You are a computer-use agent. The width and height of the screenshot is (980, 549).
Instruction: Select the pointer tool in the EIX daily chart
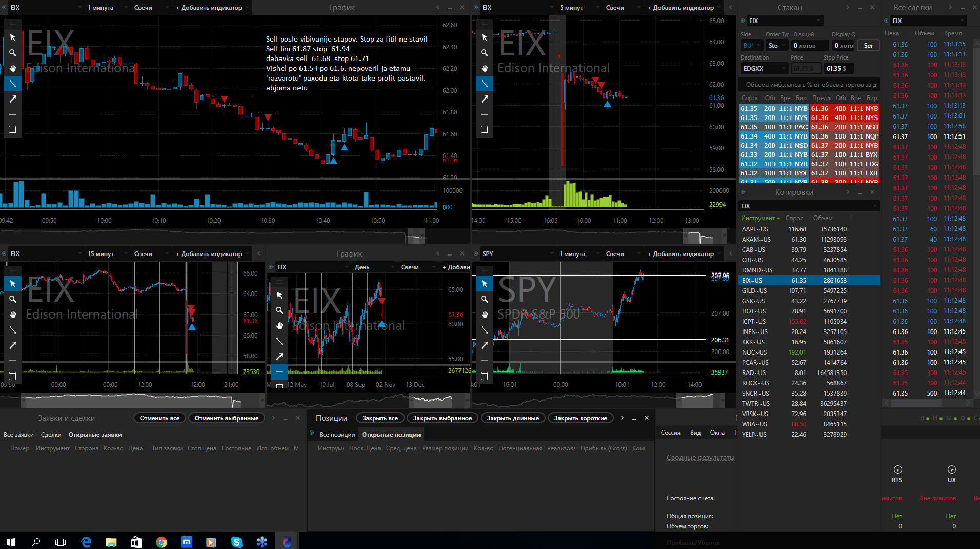click(x=279, y=295)
